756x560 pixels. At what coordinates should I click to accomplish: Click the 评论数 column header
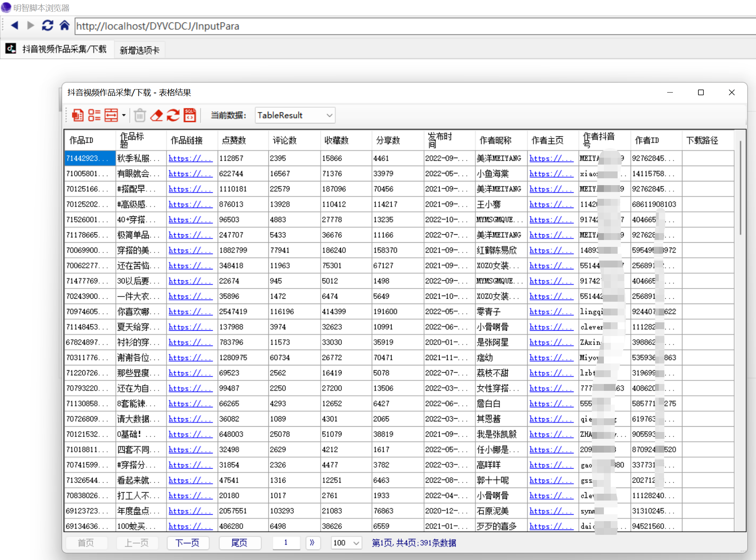[294, 140]
